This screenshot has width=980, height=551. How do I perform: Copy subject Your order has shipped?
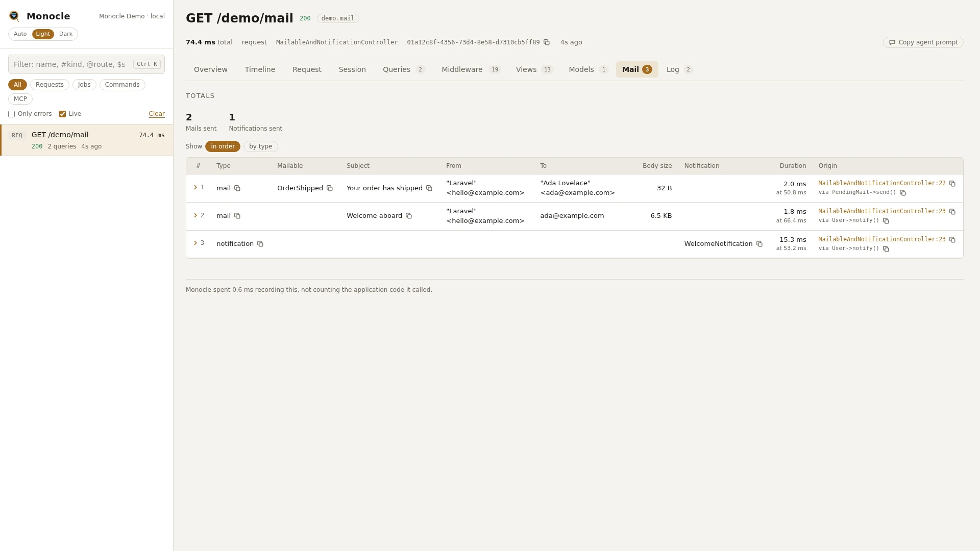(429, 188)
